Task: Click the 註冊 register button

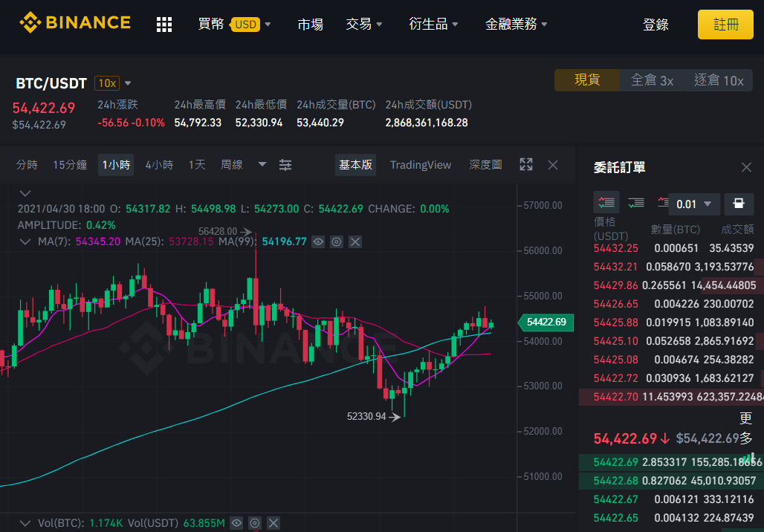Action: coord(725,25)
